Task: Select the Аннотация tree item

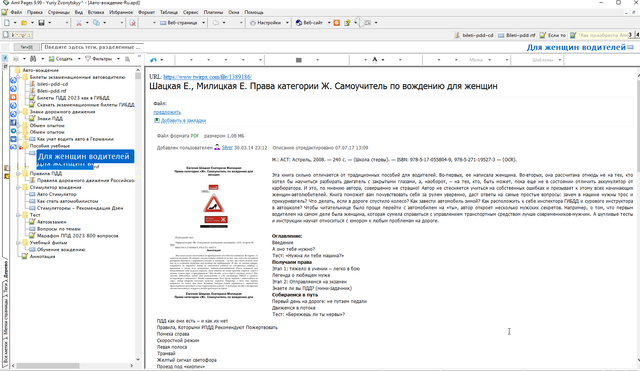Action: [x=42, y=257]
